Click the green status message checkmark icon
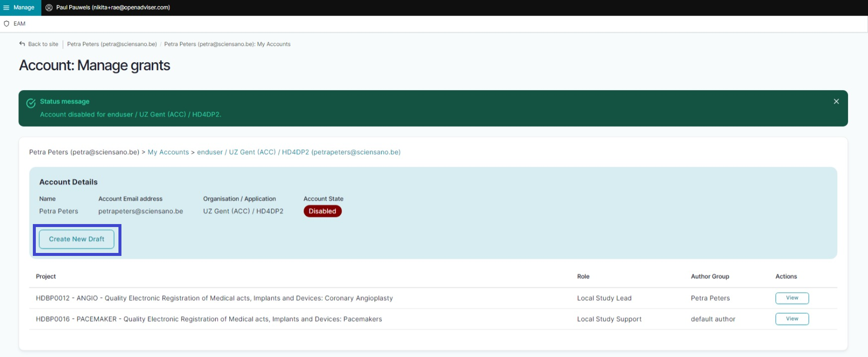 click(31, 103)
